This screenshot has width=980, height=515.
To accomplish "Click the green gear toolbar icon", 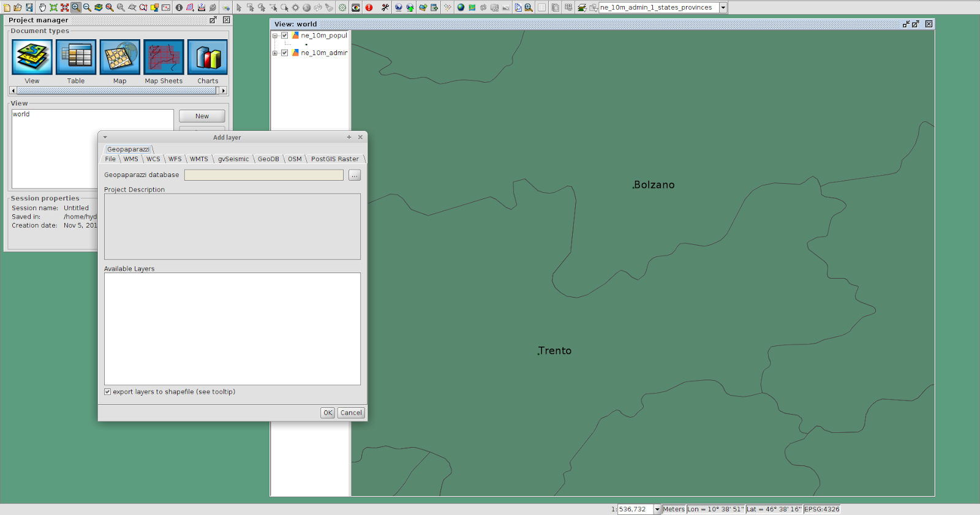I will coord(342,7).
